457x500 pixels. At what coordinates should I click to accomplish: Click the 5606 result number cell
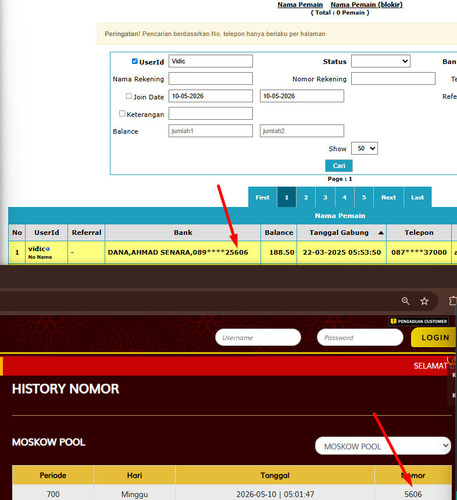[x=413, y=494]
